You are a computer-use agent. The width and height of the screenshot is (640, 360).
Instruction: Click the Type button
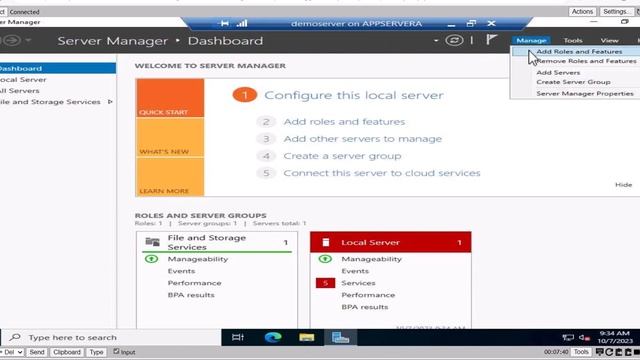point(96,352)
